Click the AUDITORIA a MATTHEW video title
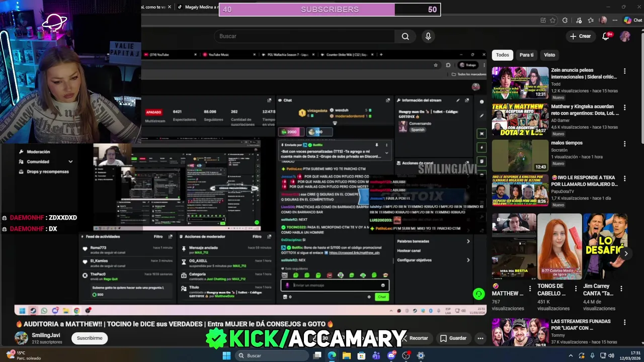644x362 pixels. pyautogui.click(x=174, y=324)
